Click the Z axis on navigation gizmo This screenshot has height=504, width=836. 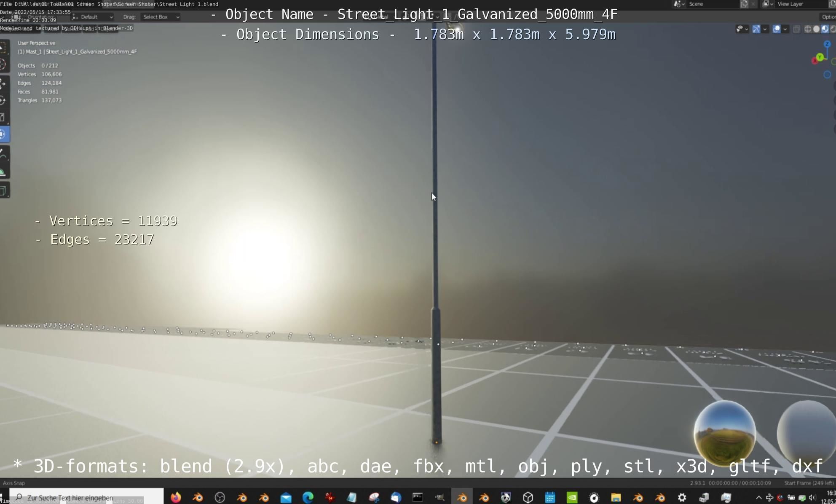[x=827, y=44]
